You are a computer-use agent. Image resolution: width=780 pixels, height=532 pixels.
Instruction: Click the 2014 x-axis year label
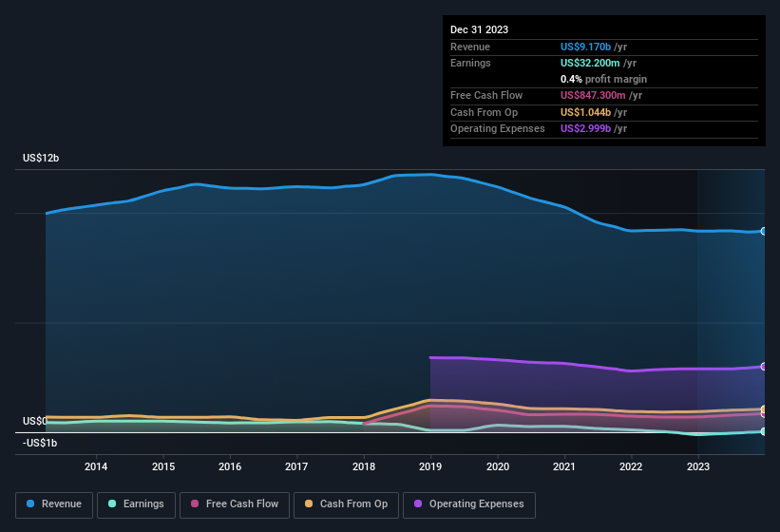tap(96, 466)
